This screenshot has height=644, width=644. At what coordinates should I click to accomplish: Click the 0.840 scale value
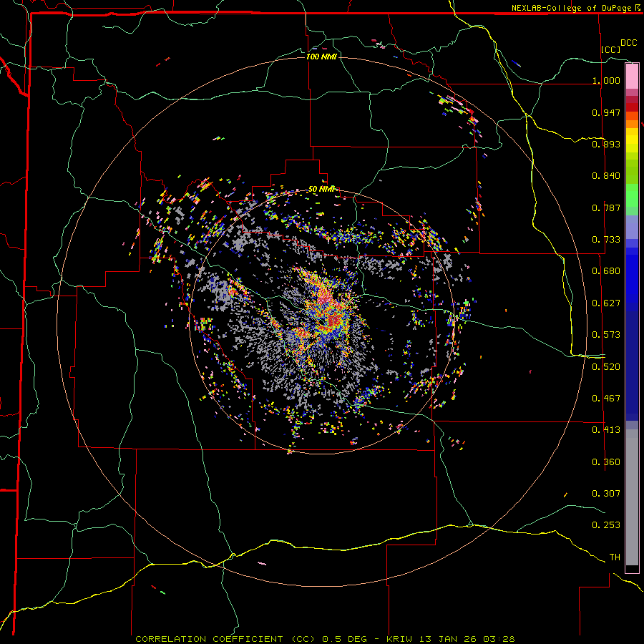606,176
